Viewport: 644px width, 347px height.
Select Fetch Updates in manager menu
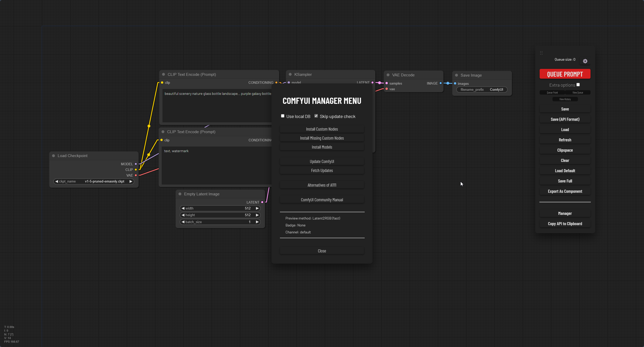point(322,170)
